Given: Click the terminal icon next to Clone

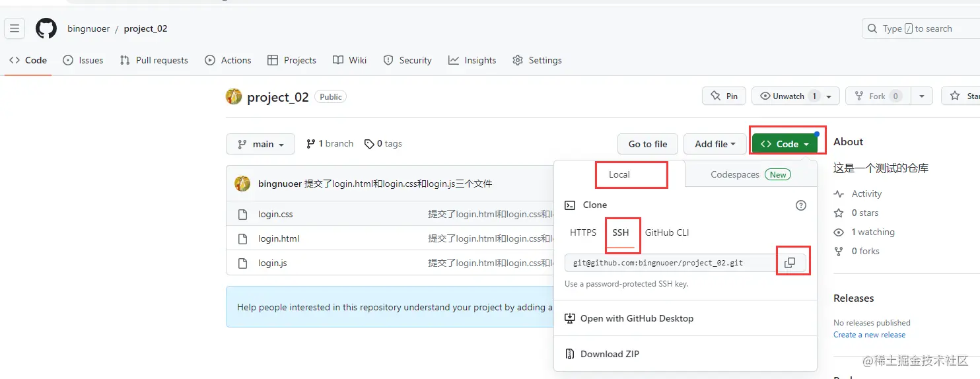Looking at the screenshot, I should tap(570, 205).
